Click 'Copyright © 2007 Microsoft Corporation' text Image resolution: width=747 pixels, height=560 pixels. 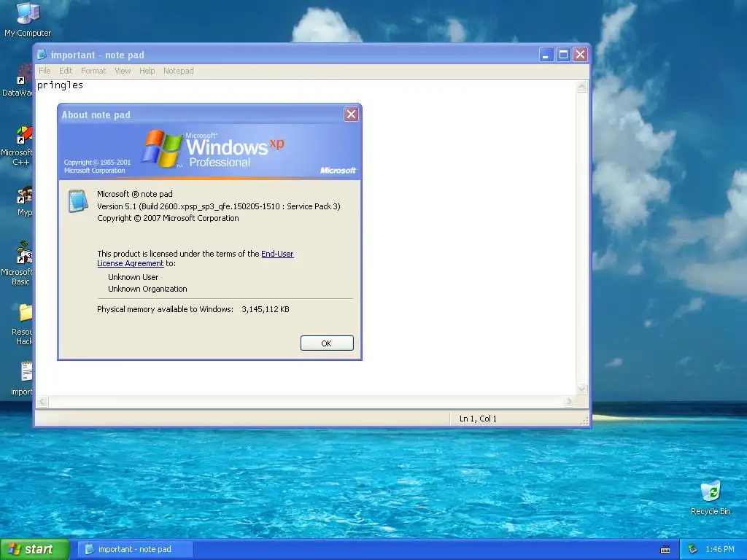[x=169, y=218]
